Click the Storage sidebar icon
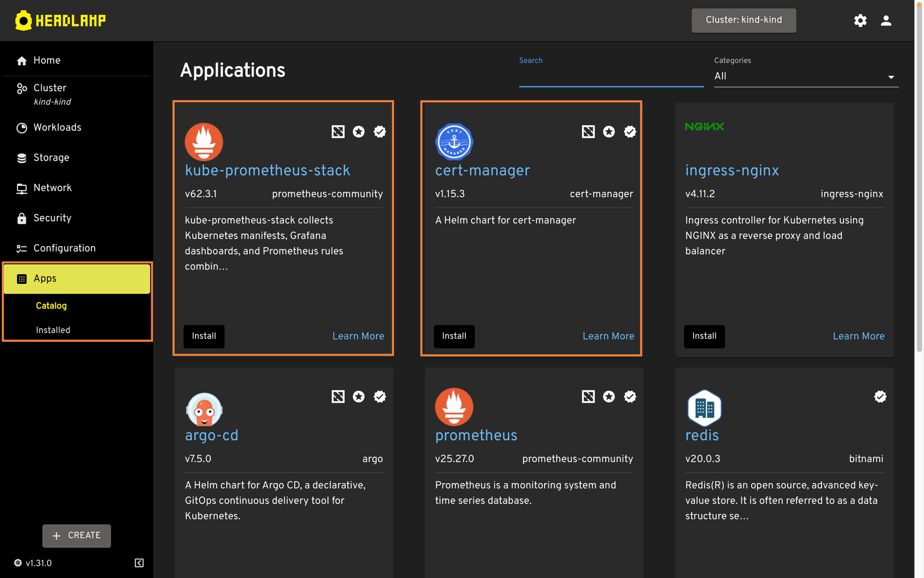924x578 pixels. coord(22,158)
